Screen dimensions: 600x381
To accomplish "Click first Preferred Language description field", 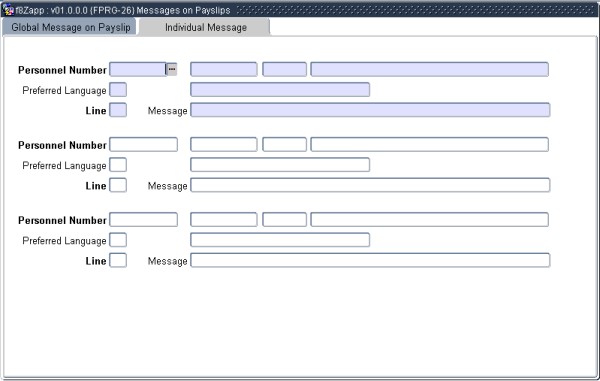I will [x=280, y=90].
